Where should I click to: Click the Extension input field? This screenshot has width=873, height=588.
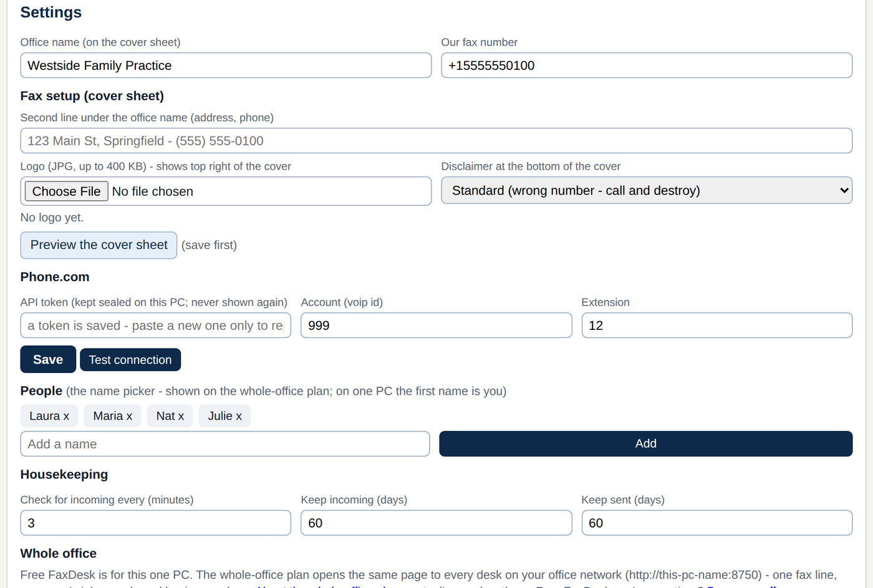(717, 325)
